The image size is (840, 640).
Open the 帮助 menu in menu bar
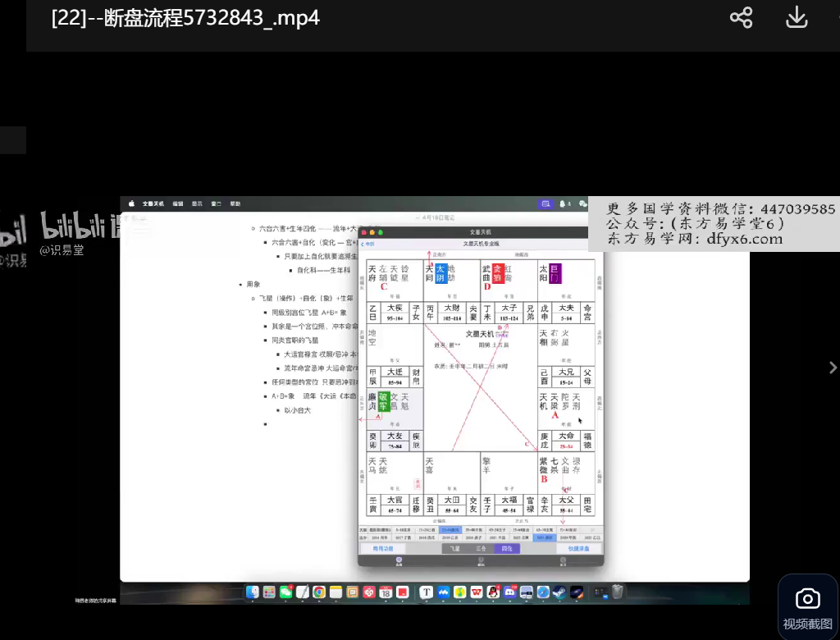coord(235,203)
